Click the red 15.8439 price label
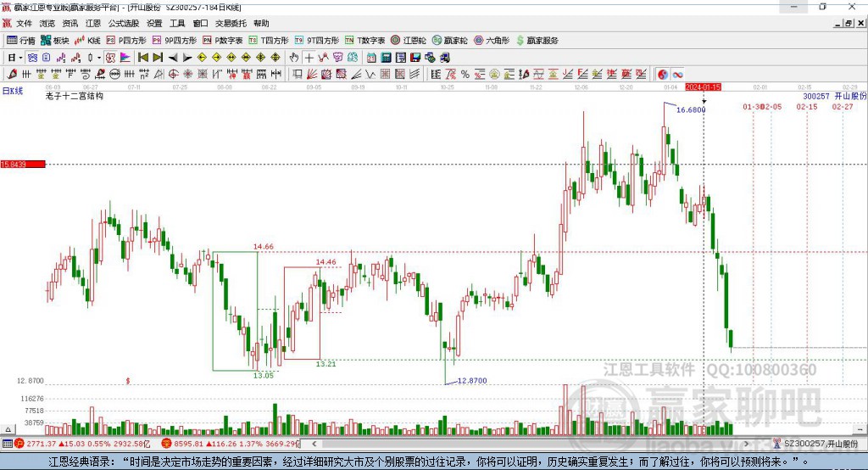The width and height of the screenshot is (868, 470). click(x=23, y=164)
